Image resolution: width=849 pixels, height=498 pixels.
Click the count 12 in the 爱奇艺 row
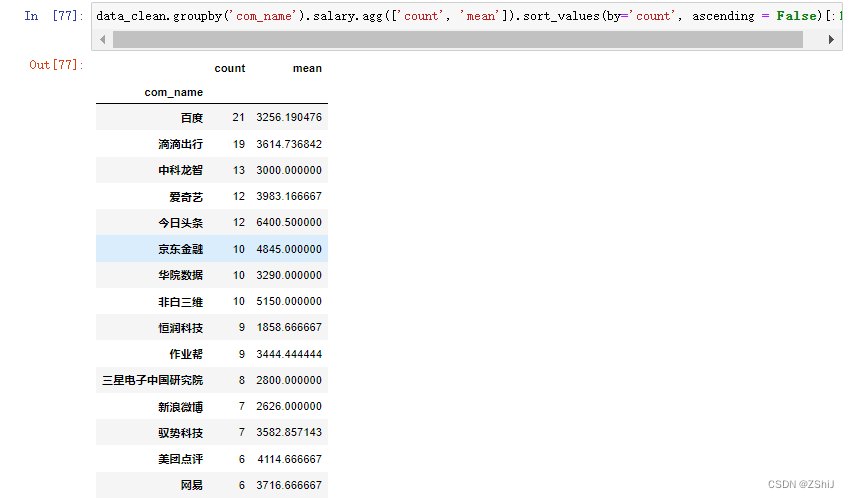point(239,196)
